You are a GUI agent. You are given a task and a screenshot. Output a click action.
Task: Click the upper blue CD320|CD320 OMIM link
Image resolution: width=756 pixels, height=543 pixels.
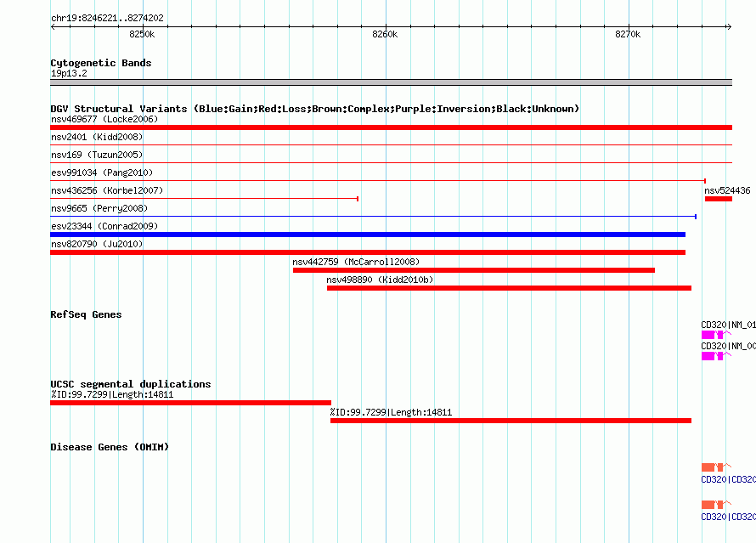pos(729,479)
